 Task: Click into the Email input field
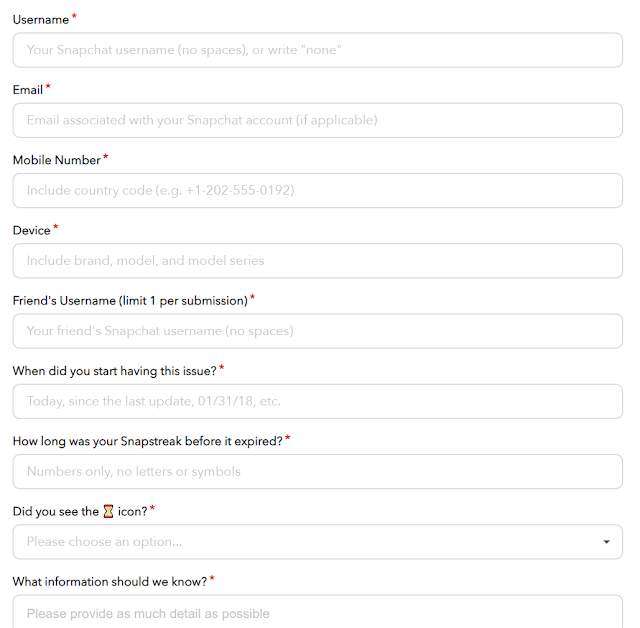coord(318,120)
